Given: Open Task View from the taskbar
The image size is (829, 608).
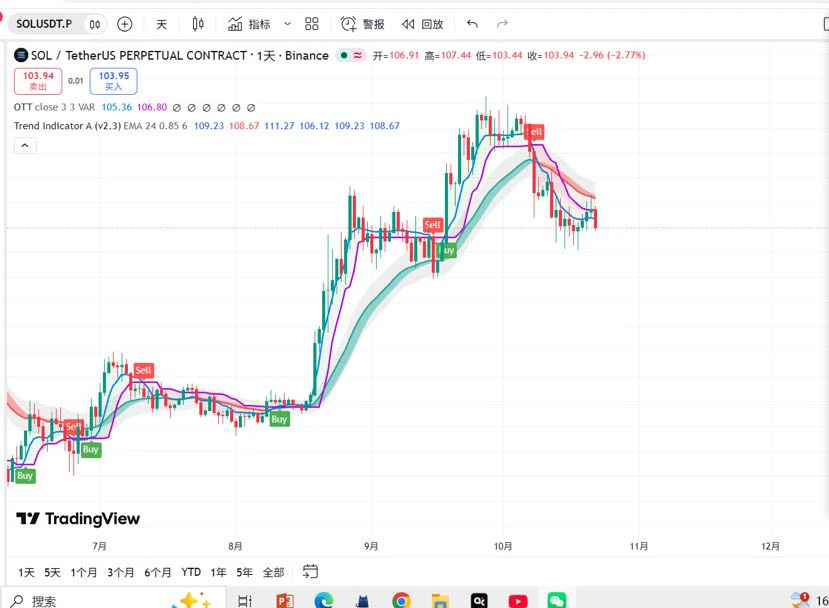Looking at the screenshot, I should [x=245, y=601].
